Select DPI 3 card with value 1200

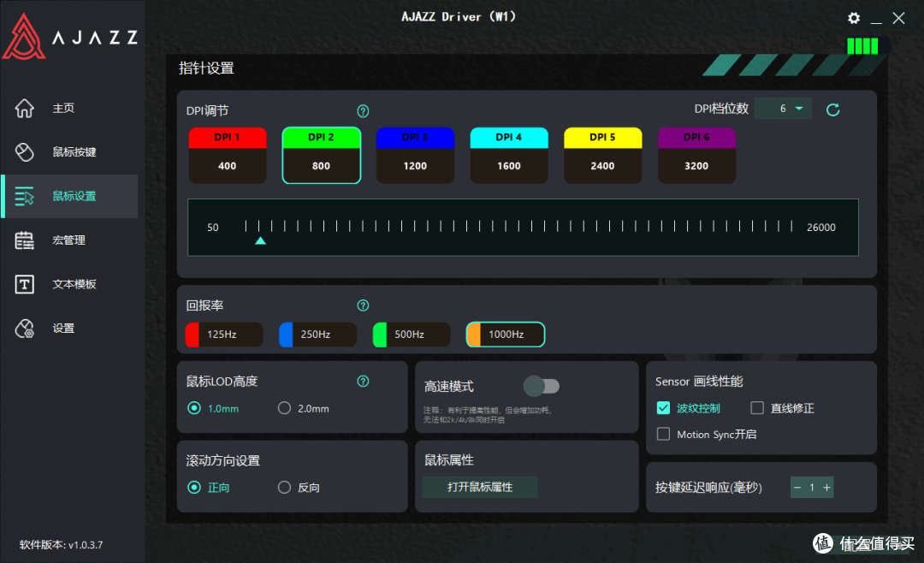point(415,155)
